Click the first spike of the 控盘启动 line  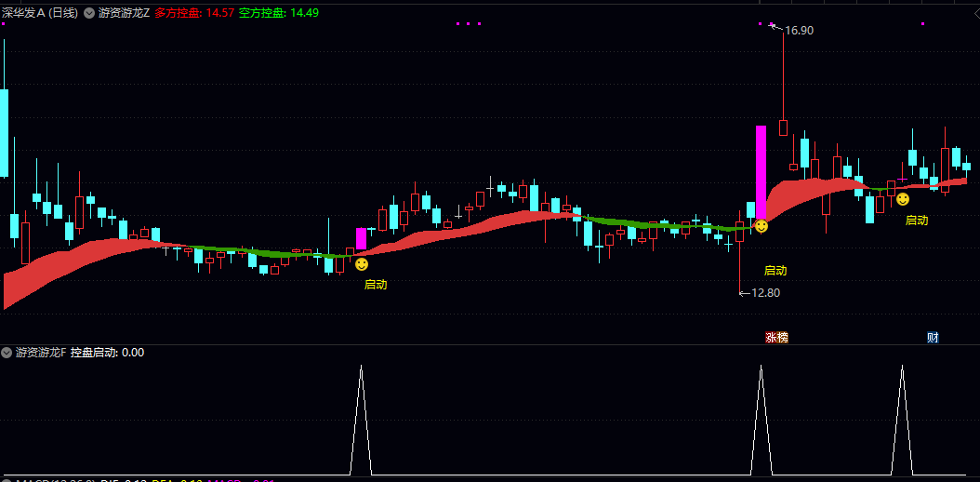coord(362,419)
